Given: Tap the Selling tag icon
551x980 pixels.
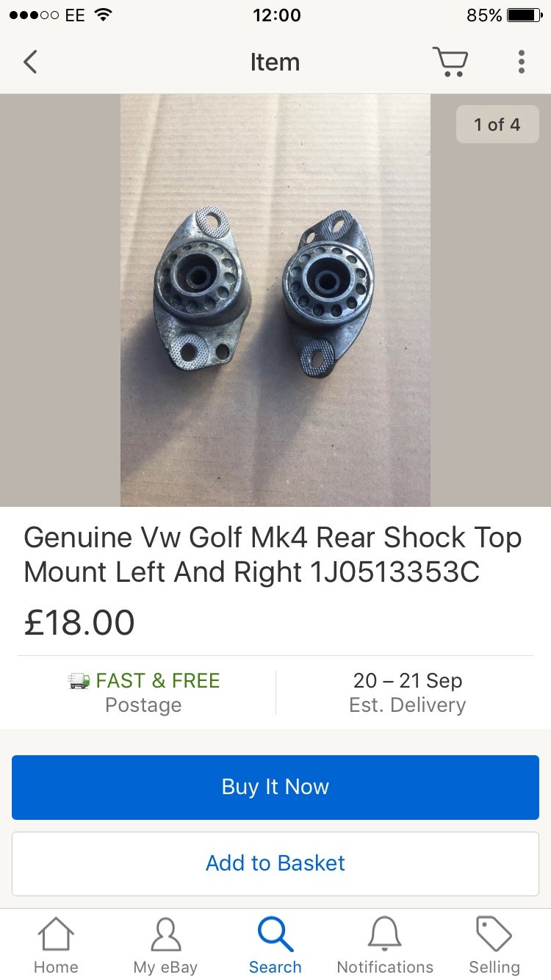Looking at the screenshot, I should pyautogui.click(x=494, y=934).
